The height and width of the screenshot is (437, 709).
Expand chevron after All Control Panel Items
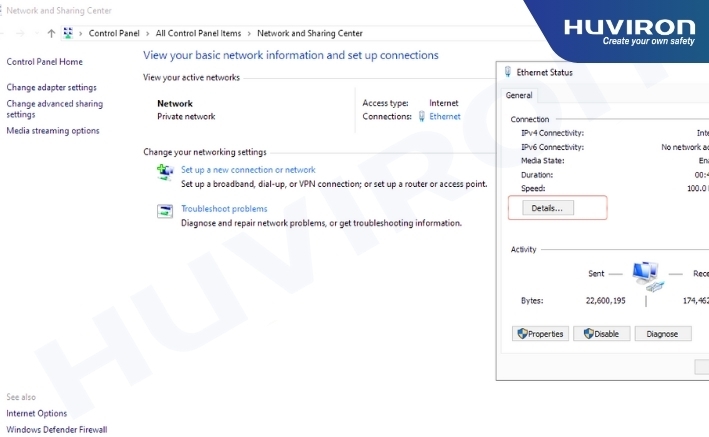(x=249, y=33)
